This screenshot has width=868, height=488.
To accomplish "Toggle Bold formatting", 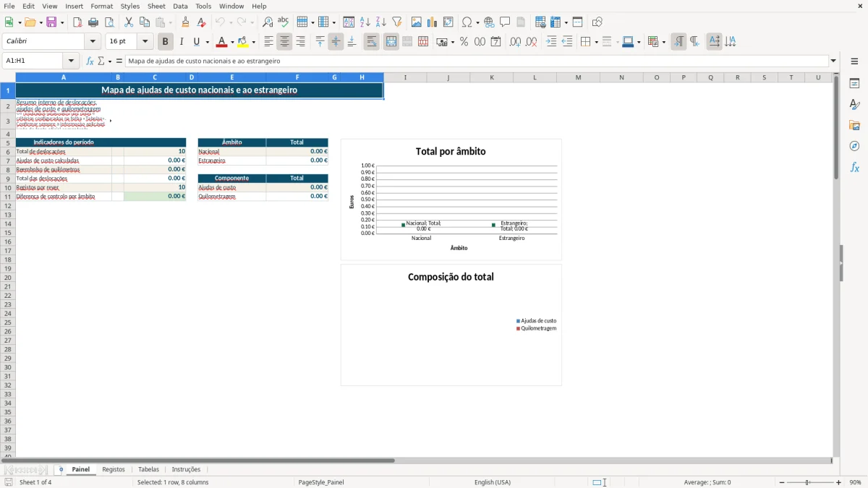I will [x=166, y=42].
